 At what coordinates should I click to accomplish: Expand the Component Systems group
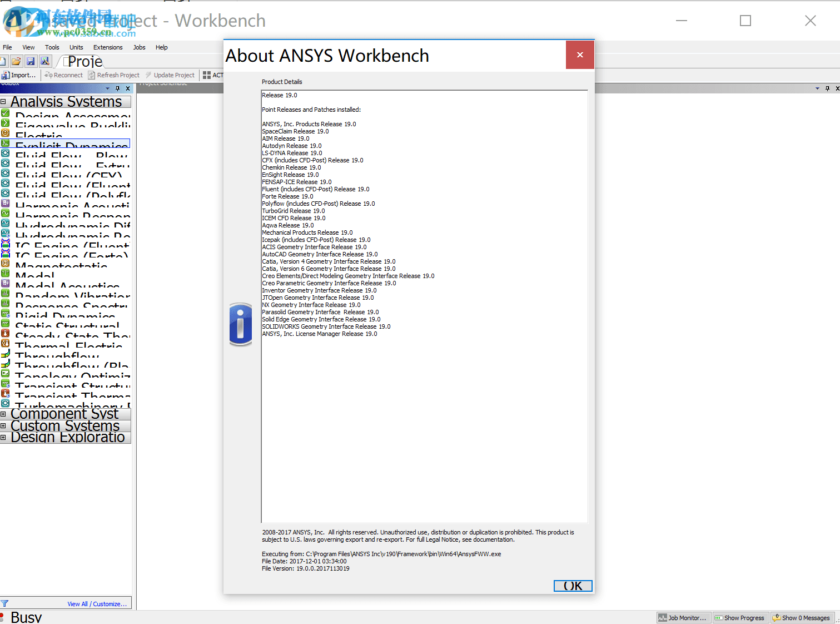(x=3, y=414)
